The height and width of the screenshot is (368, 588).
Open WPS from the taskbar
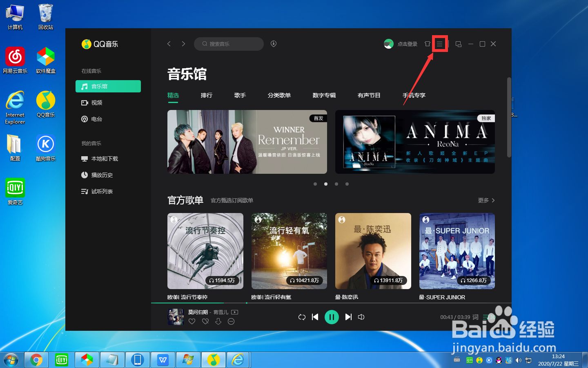point(163,360)
